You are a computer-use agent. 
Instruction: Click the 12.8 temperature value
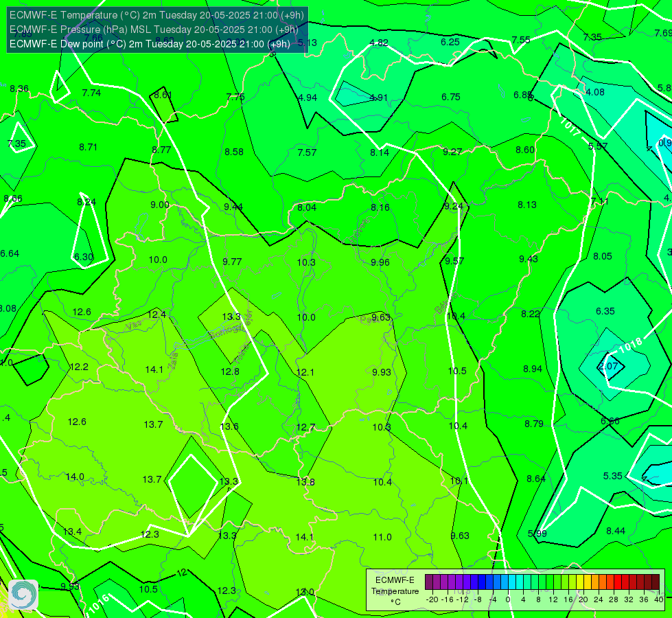(x=230, y=371)
